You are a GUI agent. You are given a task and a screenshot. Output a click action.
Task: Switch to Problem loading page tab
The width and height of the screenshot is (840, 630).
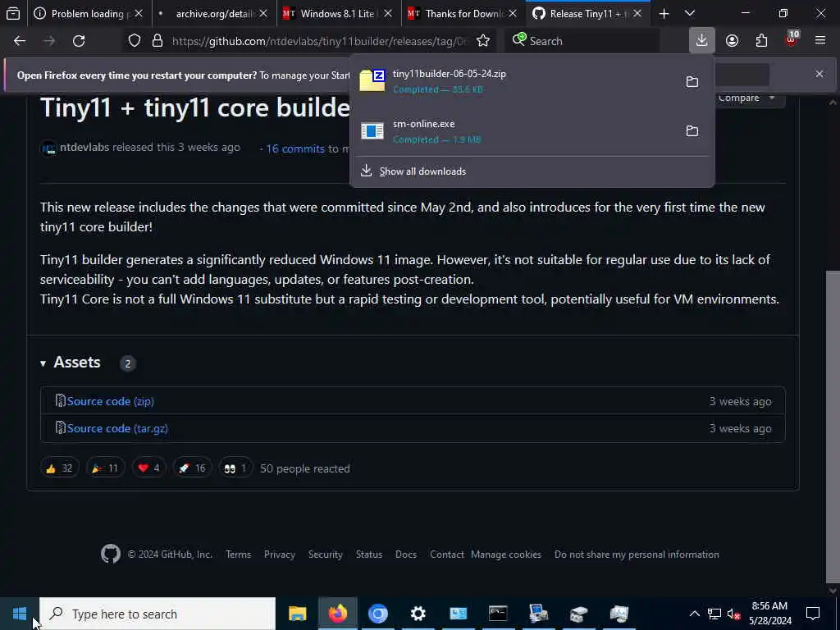(x=81, y=13)
